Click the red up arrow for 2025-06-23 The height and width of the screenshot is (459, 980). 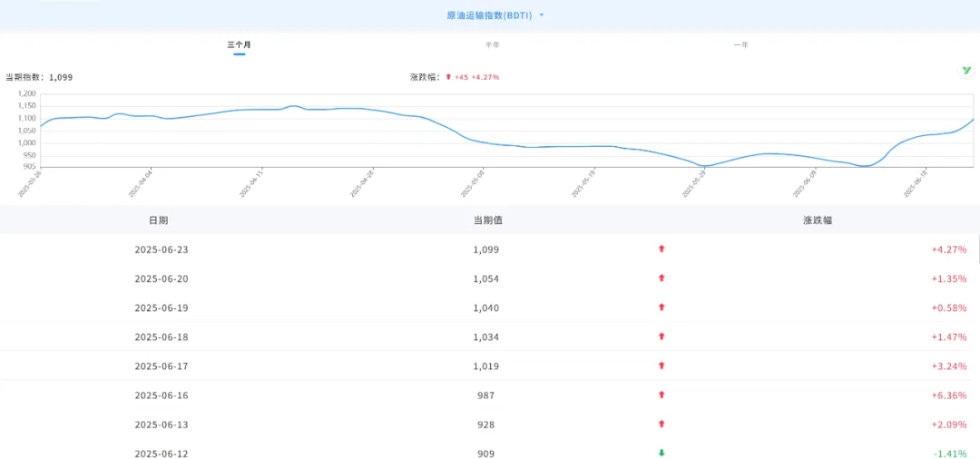pyautogui.click(x=661, y=249)
